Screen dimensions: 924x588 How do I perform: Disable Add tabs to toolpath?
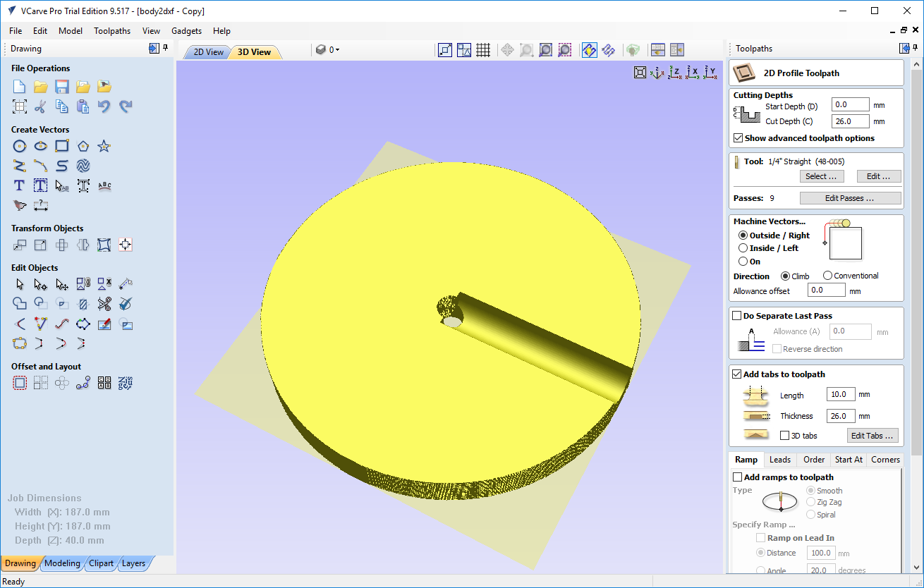[x=737, y=374]
